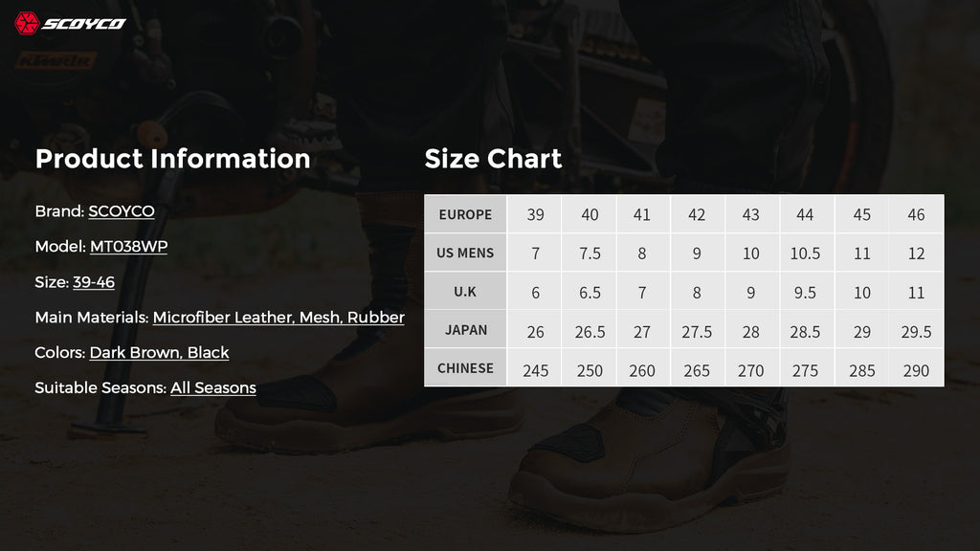
Task: Select the US MENS row header
Action: tap(466, 253)
